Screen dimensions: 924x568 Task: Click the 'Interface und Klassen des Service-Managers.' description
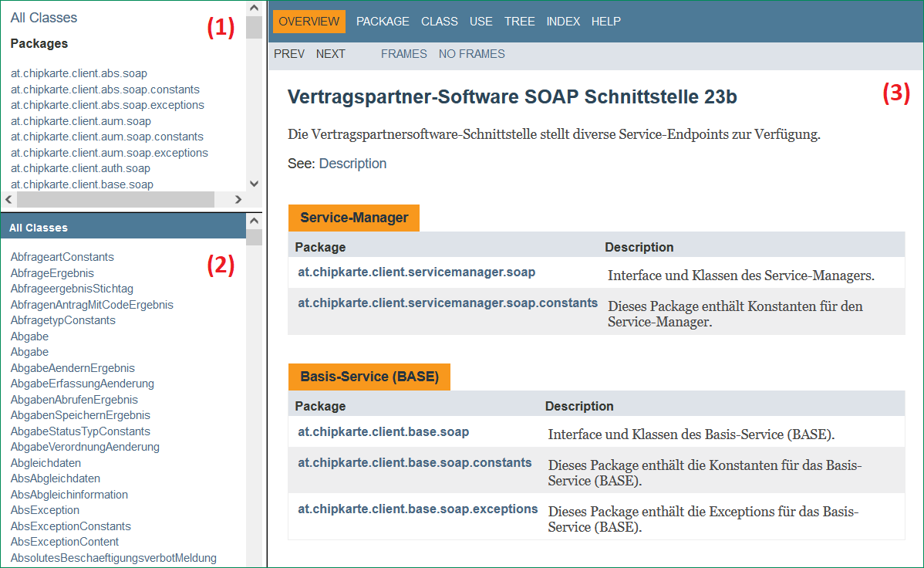740,276
